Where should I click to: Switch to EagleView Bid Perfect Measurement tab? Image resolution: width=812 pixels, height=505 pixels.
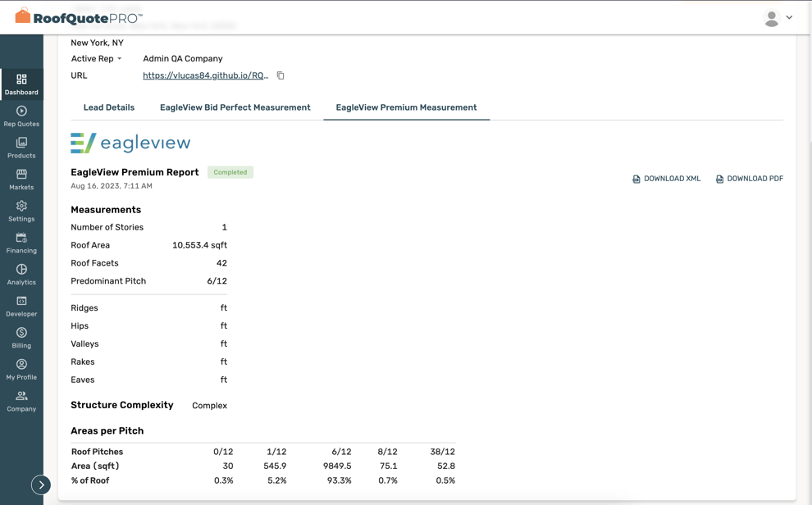click(235, 107)
